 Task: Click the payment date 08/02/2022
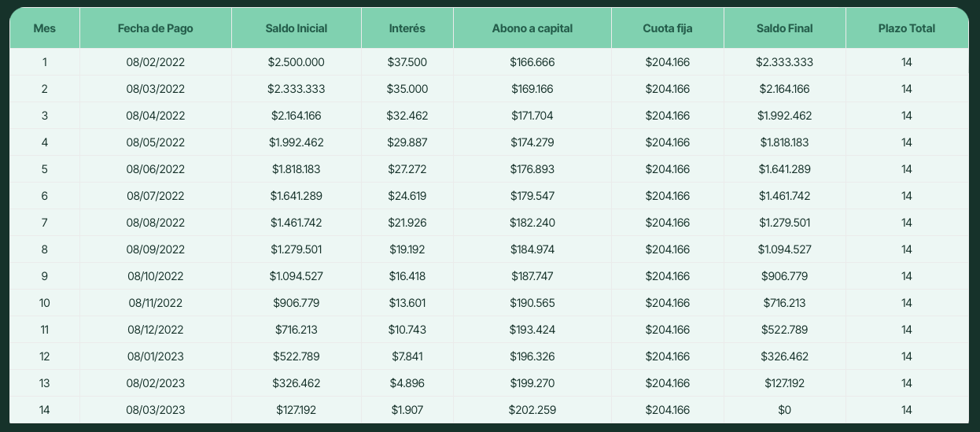pyautogui.click(x=156, y=62)
